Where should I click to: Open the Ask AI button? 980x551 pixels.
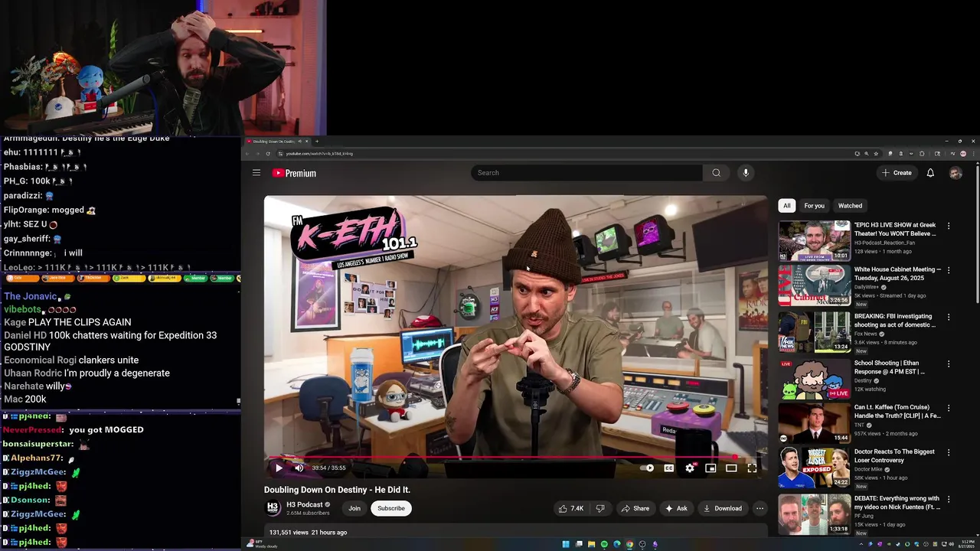676,508
